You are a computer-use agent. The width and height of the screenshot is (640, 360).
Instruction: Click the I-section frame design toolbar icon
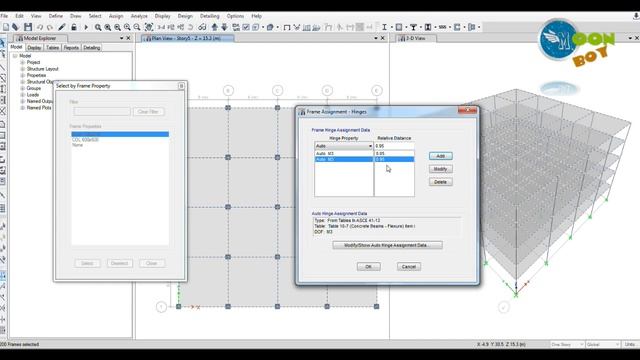[384, 27]
